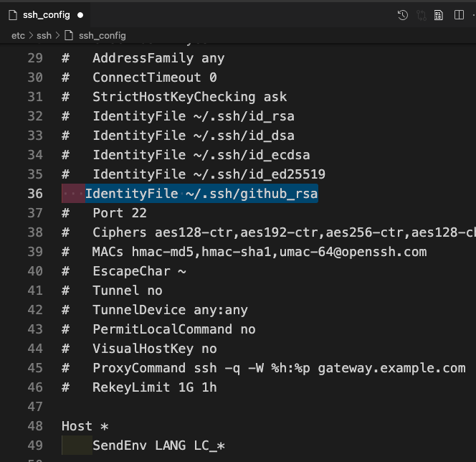
Task: Click the gateway.example.com text in ProxyCommand
Action: pos(391,368)
